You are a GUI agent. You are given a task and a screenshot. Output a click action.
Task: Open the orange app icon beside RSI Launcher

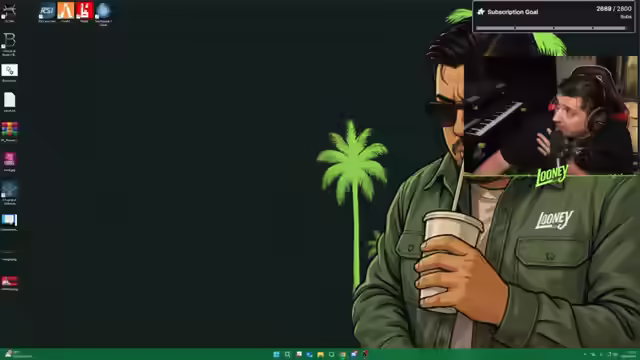66,12
